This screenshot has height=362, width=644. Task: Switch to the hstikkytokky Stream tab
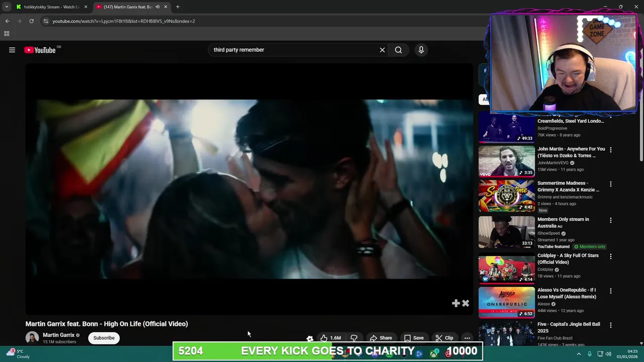(52, 7)
